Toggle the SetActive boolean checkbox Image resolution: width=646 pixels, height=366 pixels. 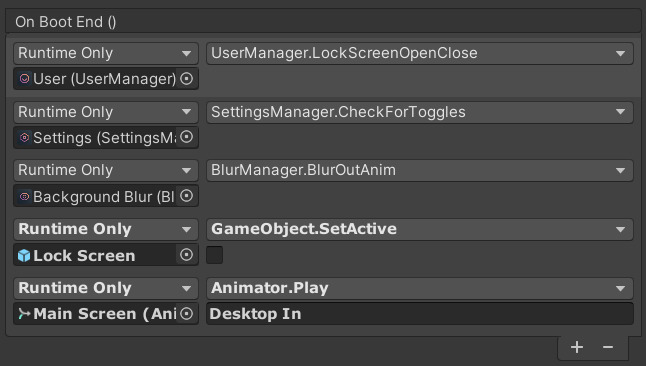214,255
